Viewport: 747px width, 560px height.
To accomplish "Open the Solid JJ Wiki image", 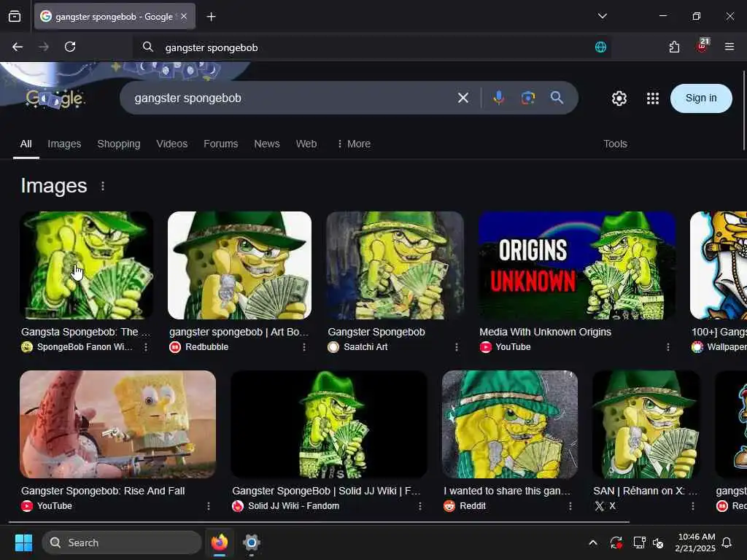I will pyautogui.click(x=329, y=424).
